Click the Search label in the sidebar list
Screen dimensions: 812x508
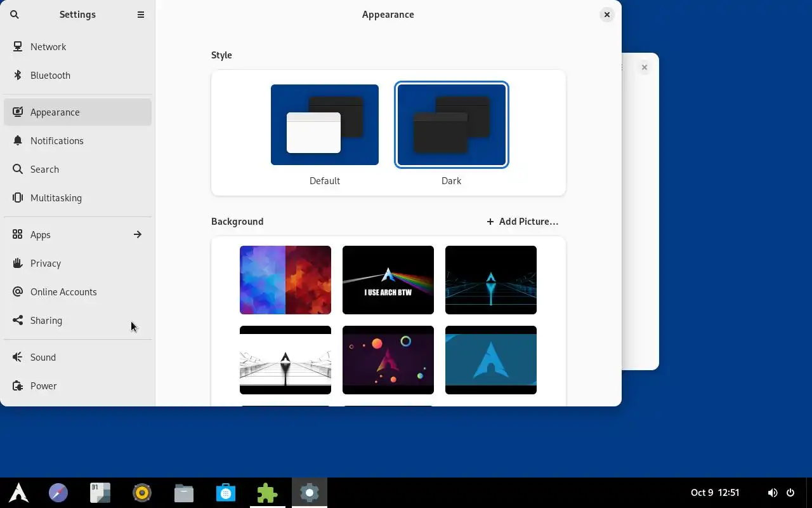(44, 169)
